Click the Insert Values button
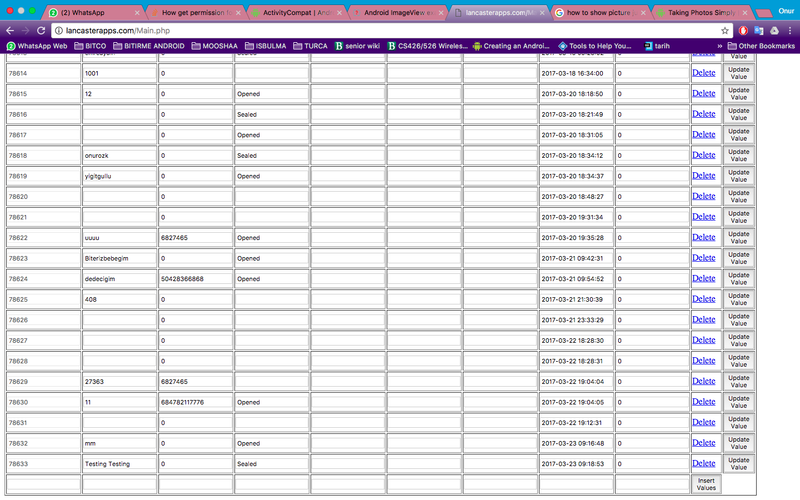 tap(706, 484)
